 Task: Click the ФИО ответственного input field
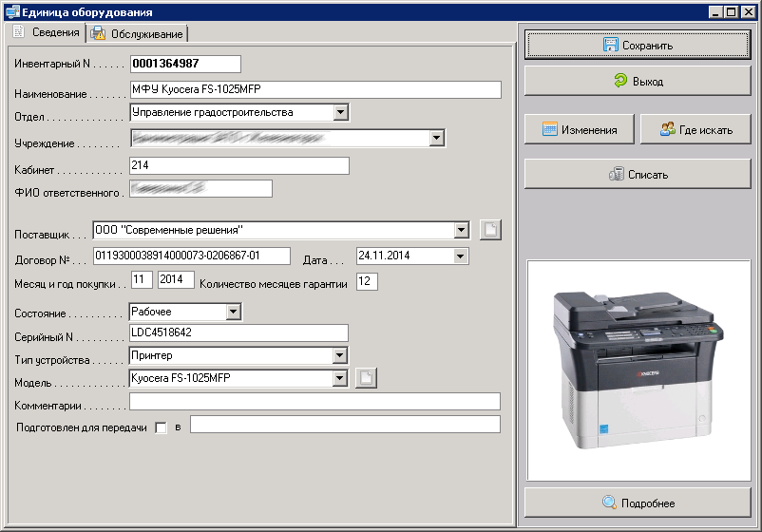[200, 188]
